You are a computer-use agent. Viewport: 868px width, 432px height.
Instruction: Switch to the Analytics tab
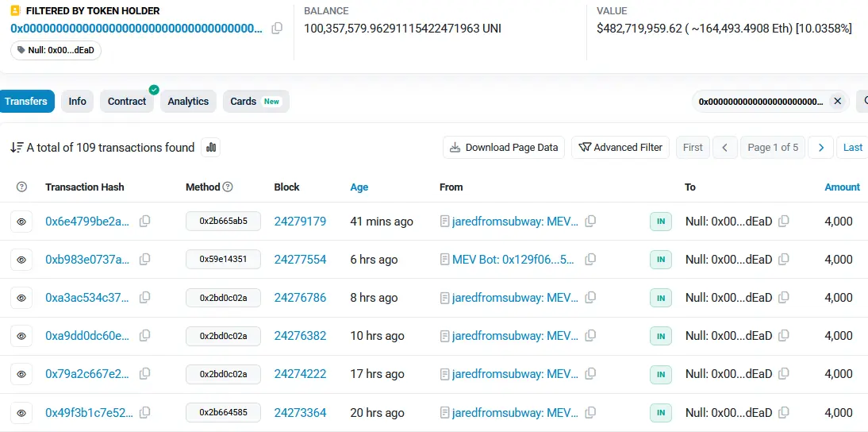188,102
